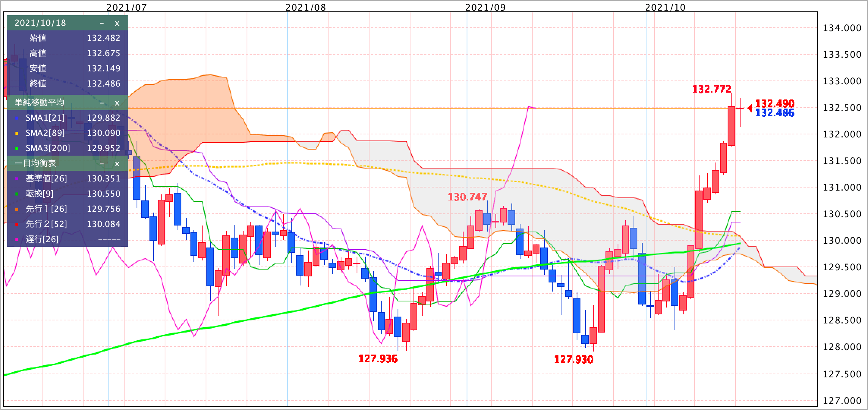The width and height of the screenshot is (868, 410).
Task: Click the 2021/09 date axis label
Action: [486, 7]
